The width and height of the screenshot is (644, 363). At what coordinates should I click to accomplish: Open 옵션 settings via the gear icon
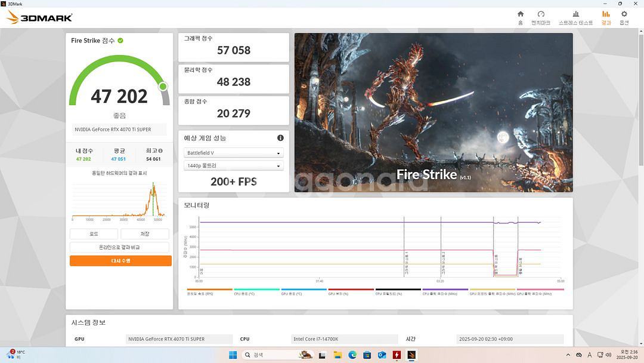[x=624, y=14]
